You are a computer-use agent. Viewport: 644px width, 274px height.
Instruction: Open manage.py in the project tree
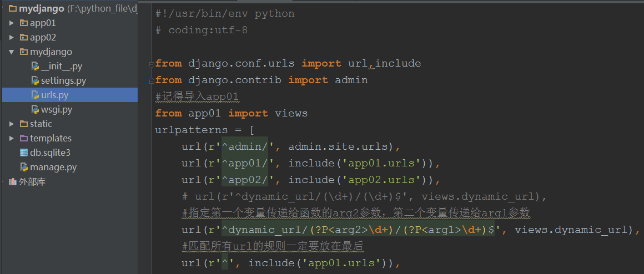pyautogui.click(x=53, y=167)
